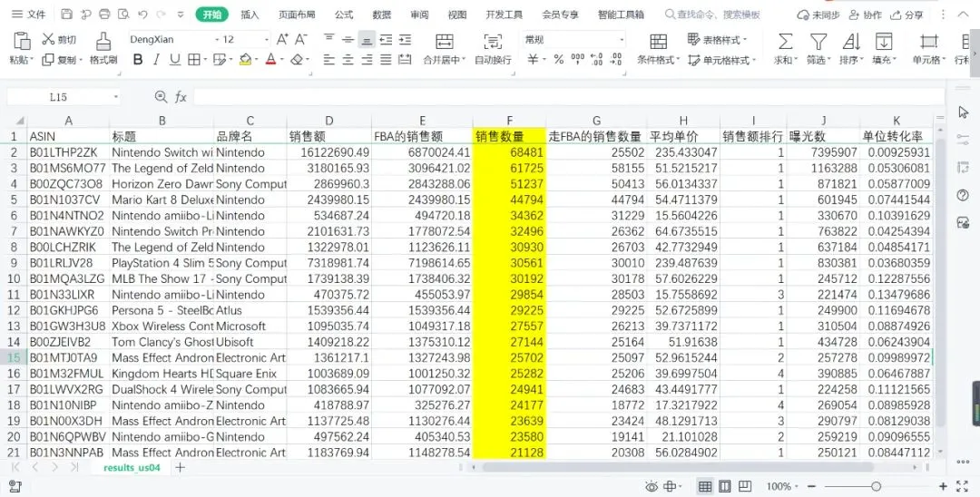
Task: Open print preview icon
Action: tap(123, 15)
